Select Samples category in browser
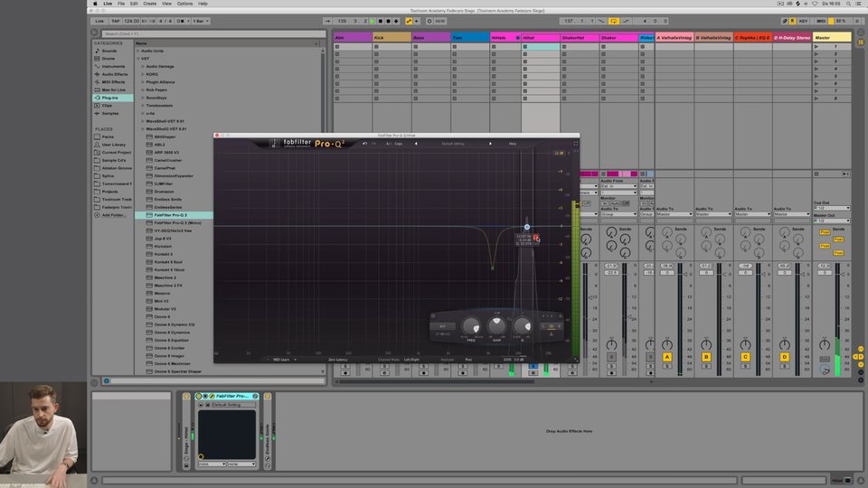868x488 pixels. (109, 114)
